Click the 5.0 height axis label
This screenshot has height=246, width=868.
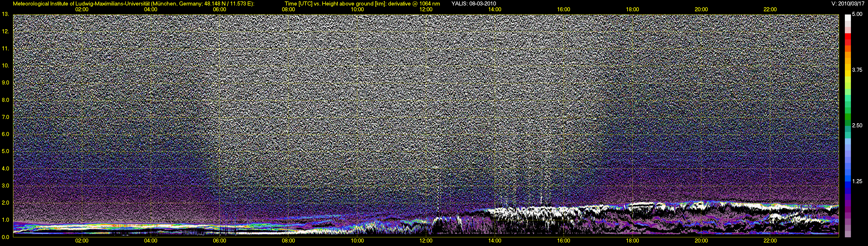(x=5, y=151)
